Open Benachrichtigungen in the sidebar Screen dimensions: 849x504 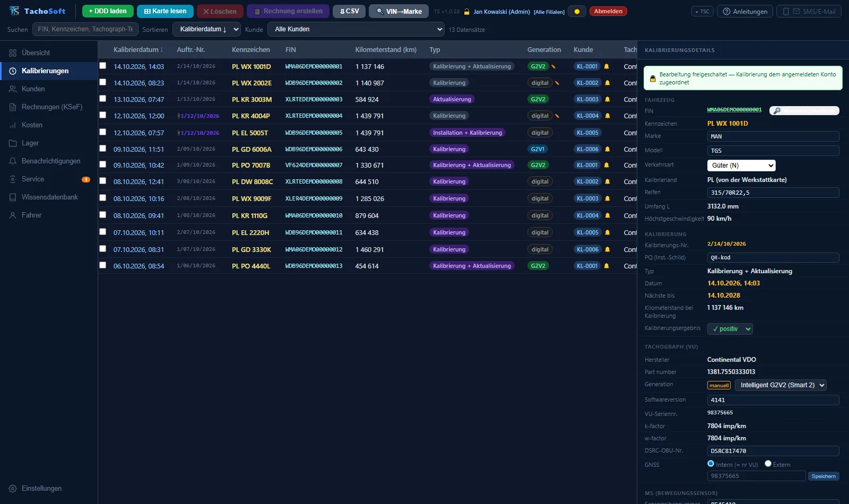pyautogui.click(x=49, y=161)
